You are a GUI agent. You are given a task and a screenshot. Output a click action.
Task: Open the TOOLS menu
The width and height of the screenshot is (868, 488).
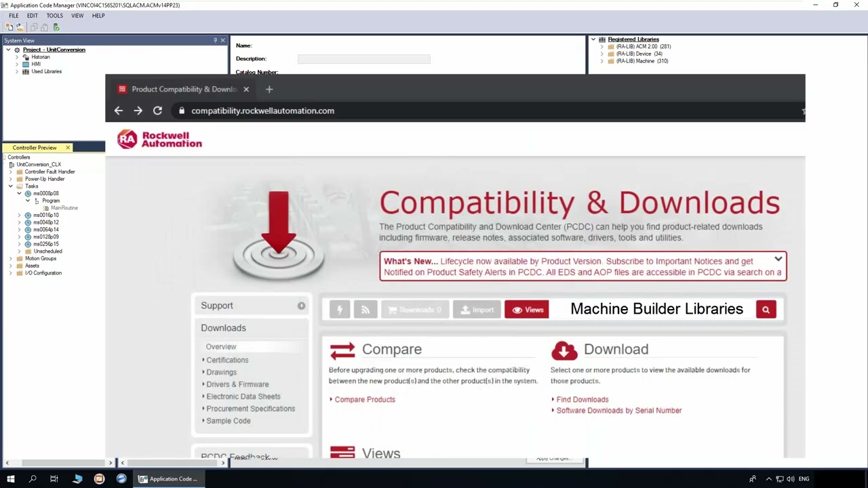[55, 16]
